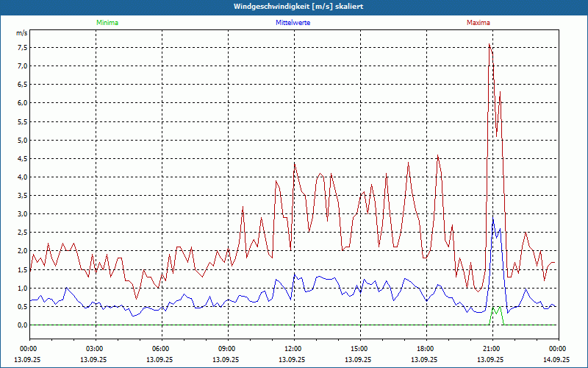Click the 14.09.25 date label
The height and width of the screenshot is (368, 588).
(557, 359)
